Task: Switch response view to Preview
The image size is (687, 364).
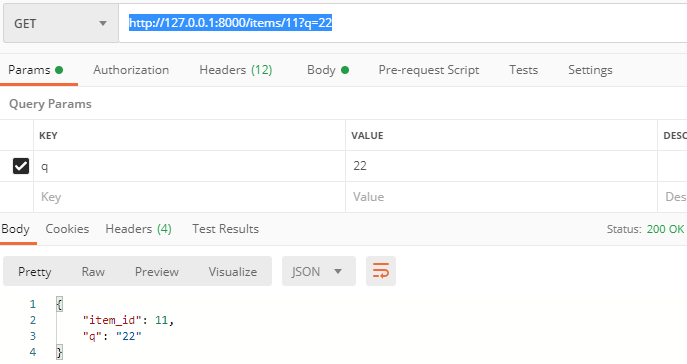Action: (156, 272)
